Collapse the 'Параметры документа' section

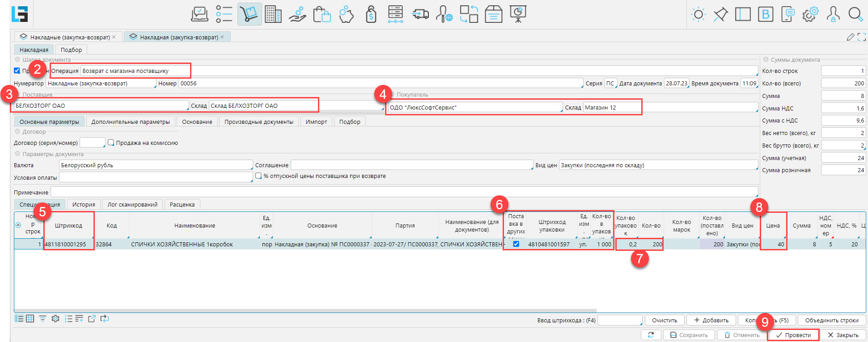click(18, 154)
